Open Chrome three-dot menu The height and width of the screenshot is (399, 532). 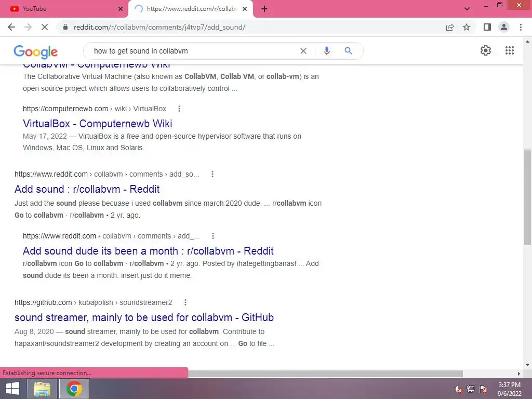pos(521,27)
